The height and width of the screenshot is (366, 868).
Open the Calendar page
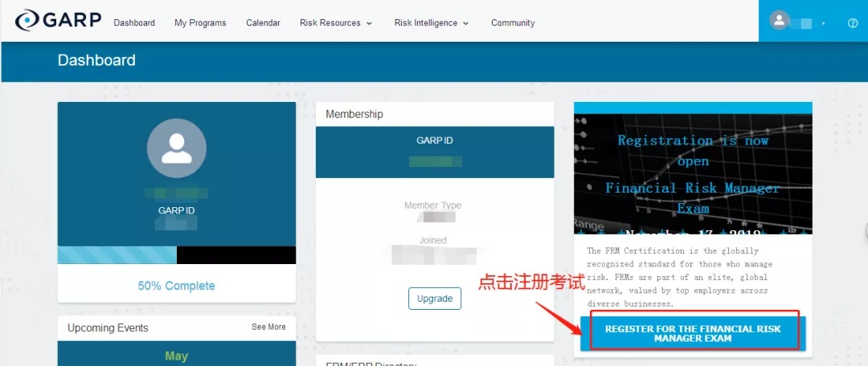[263, 22]
